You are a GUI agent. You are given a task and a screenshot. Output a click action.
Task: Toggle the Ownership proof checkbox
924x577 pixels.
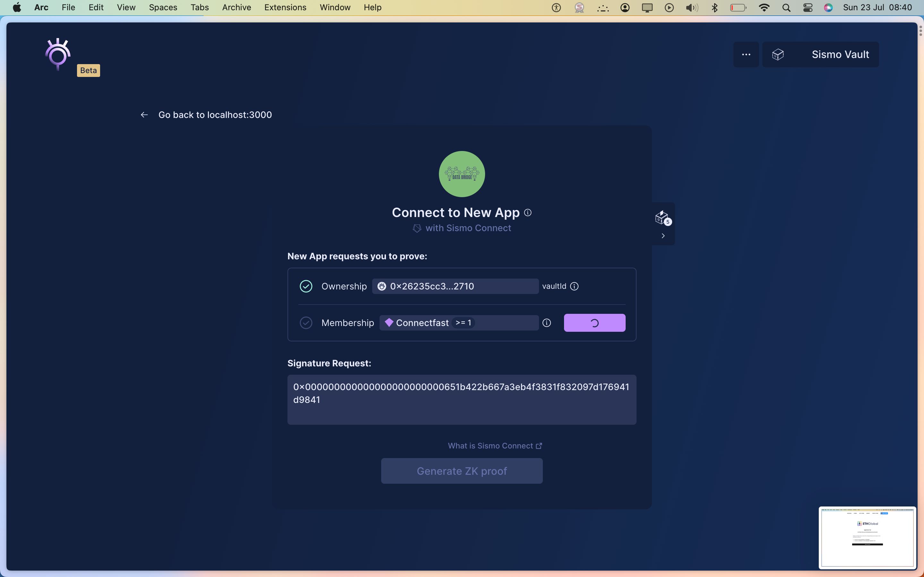click(305, 286)
